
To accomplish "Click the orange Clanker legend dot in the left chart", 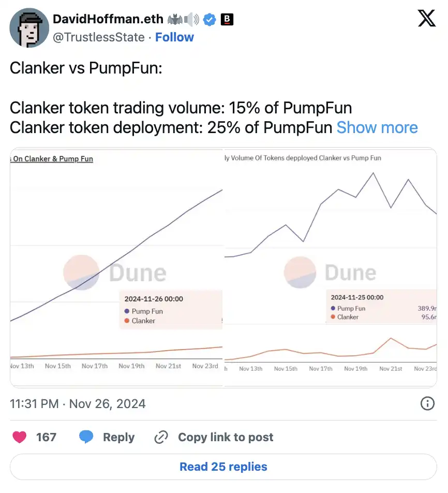I will (x=127, y=321).
